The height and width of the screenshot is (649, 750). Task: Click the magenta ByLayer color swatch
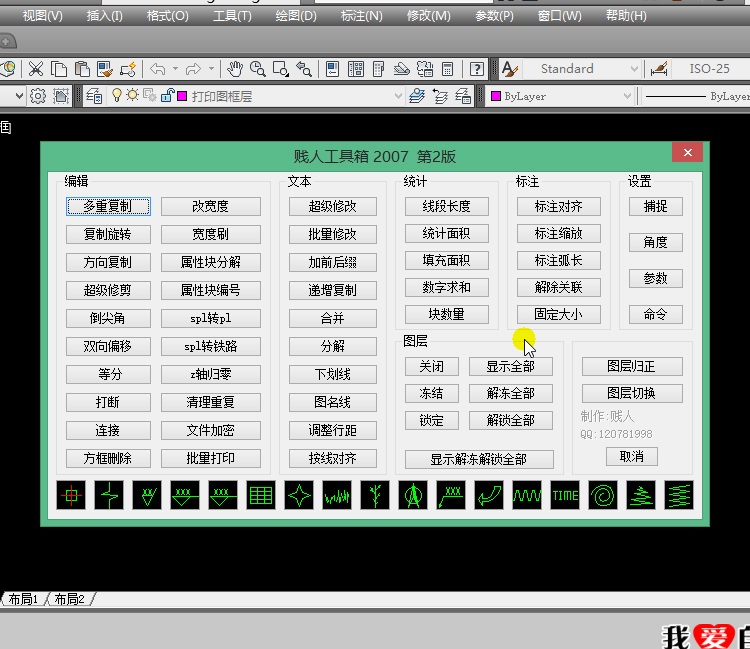496,96
